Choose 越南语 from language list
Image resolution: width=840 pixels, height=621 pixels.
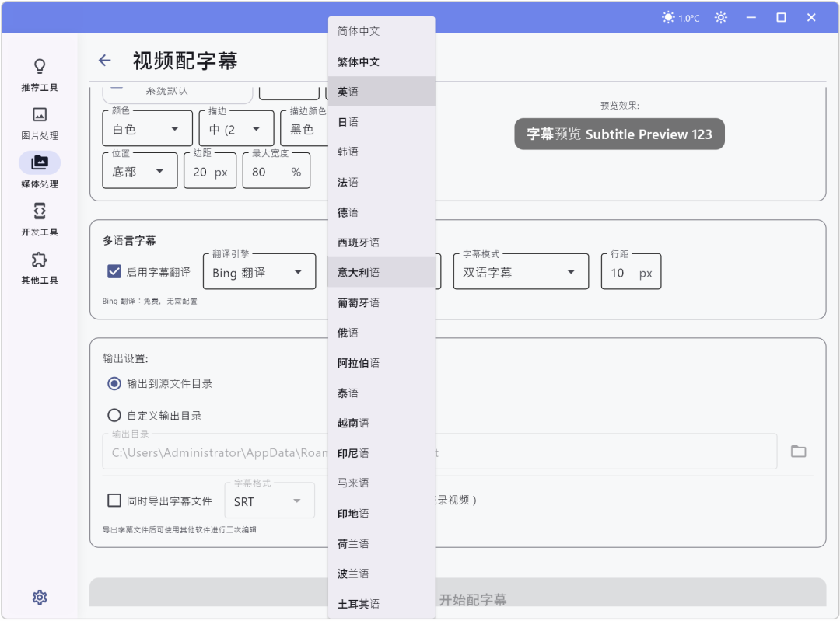coord(381,423)
